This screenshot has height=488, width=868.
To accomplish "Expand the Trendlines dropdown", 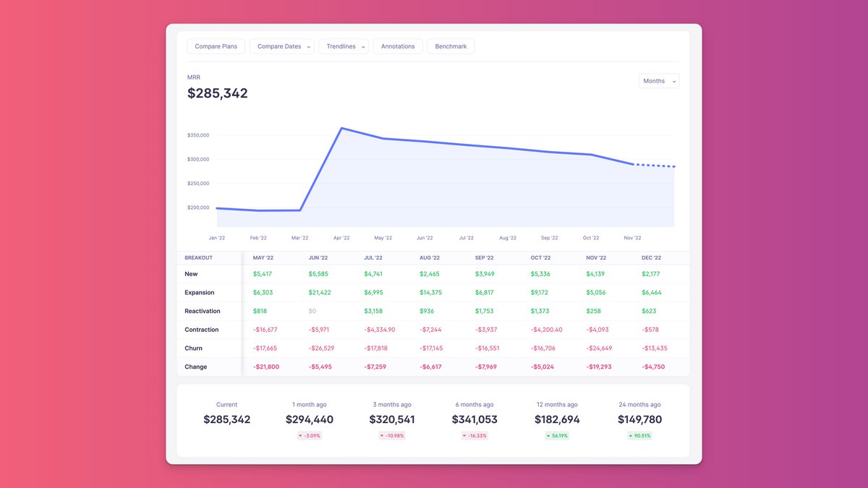I will 344,46.
